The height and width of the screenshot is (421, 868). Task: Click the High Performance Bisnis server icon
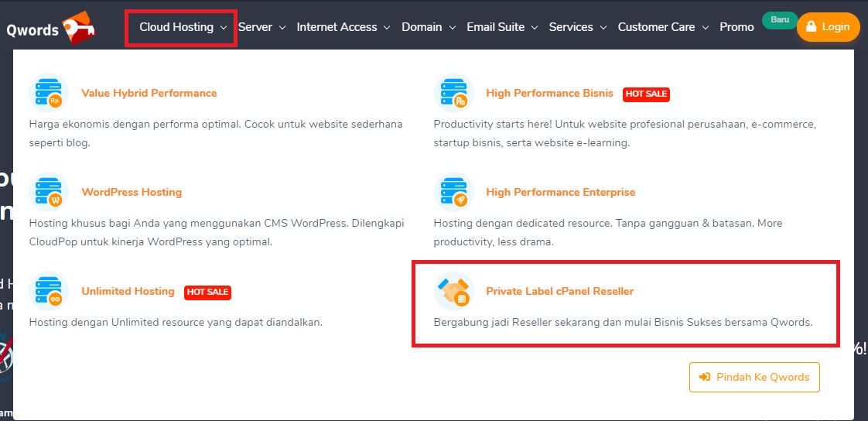coord(453,93)
